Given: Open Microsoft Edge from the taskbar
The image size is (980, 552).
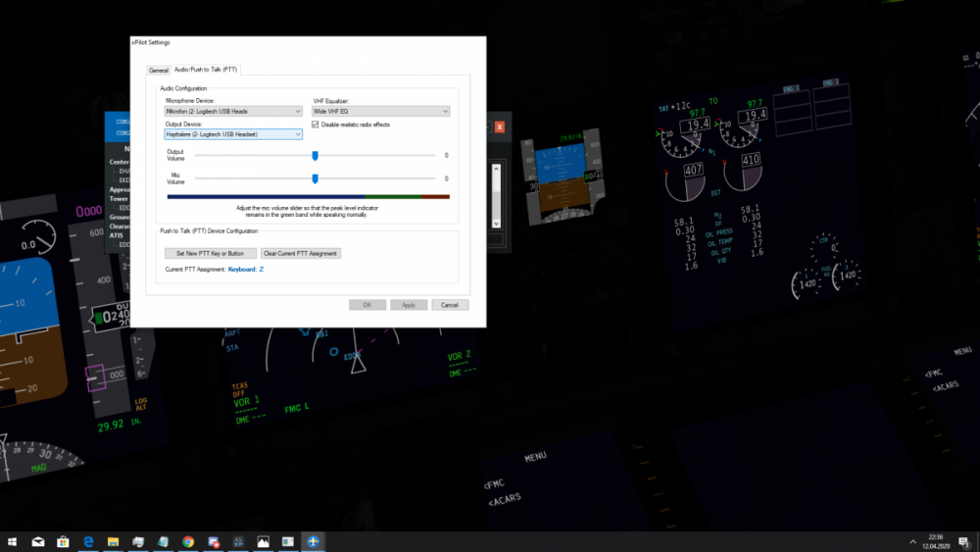Looking at the screenshot, I should (x=88, y=541).
